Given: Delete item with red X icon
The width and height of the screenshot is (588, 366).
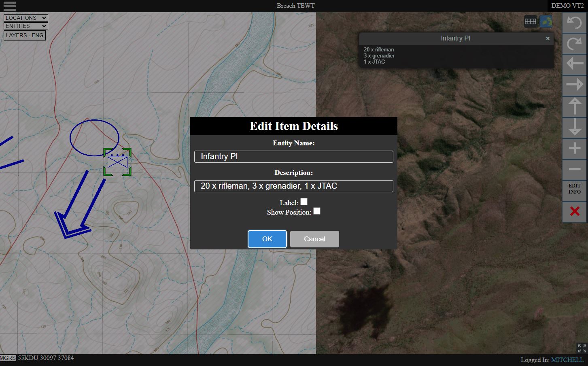Looking at the screenshot, I should [x=574, y=211].
